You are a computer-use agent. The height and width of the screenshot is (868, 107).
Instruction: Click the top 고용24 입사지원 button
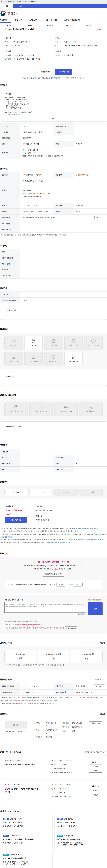(63, 72)
